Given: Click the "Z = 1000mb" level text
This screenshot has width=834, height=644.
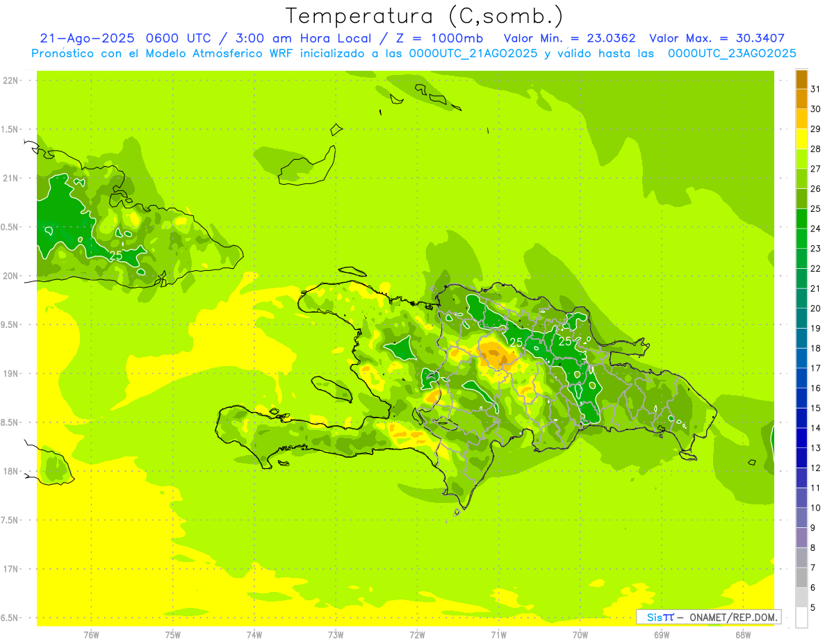Looking at the screenshot, I should coord(440,38).
